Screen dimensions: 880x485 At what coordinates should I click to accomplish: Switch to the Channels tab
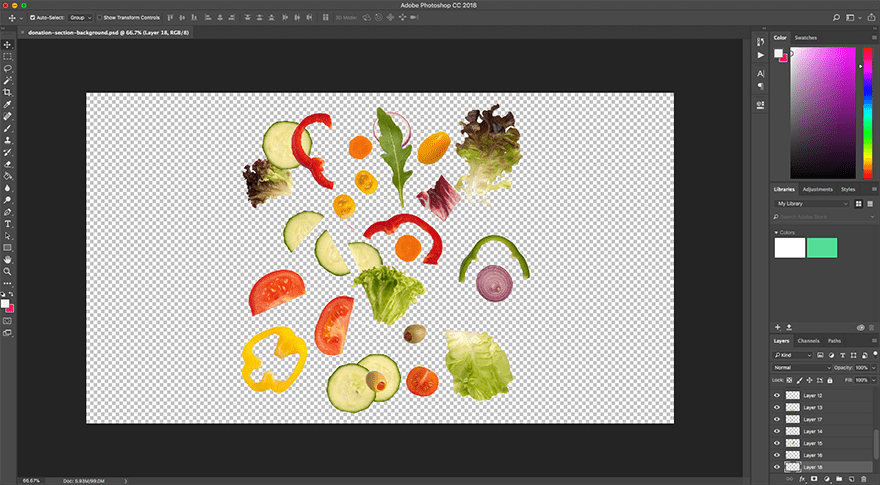tap(808, 341)
